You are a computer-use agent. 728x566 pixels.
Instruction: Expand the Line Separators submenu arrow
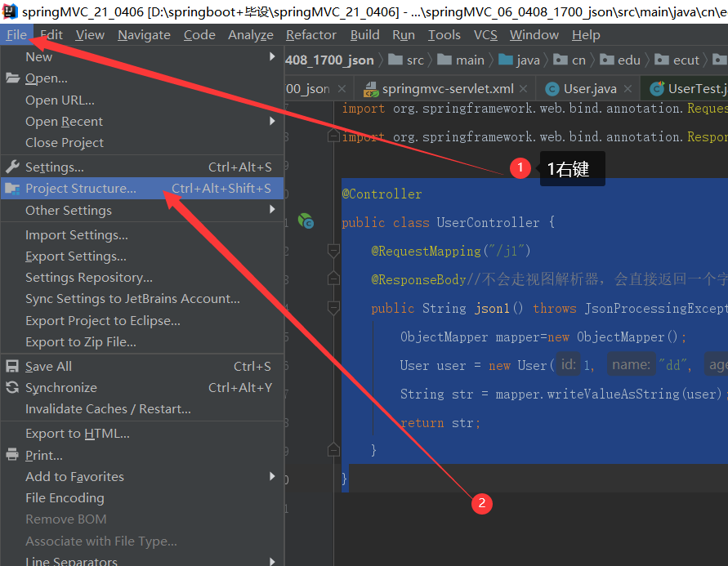[x=272, y=561]
